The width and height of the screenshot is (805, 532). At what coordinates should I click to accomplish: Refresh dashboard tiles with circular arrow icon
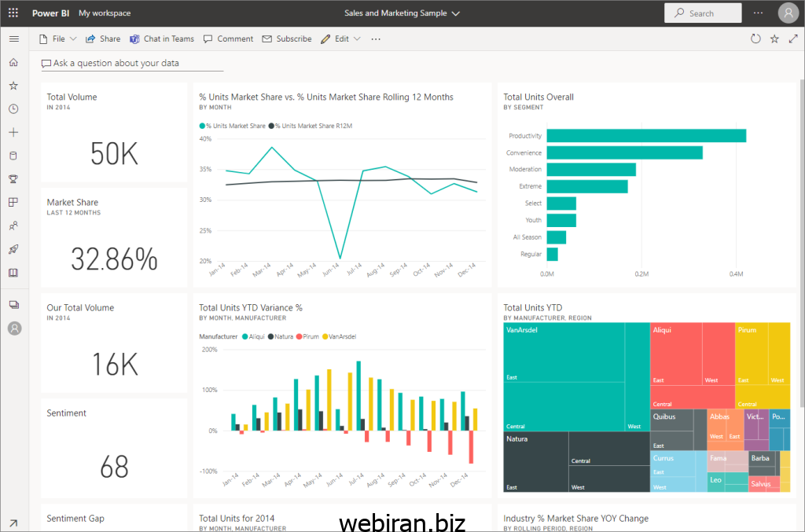[x=755, y=39]
